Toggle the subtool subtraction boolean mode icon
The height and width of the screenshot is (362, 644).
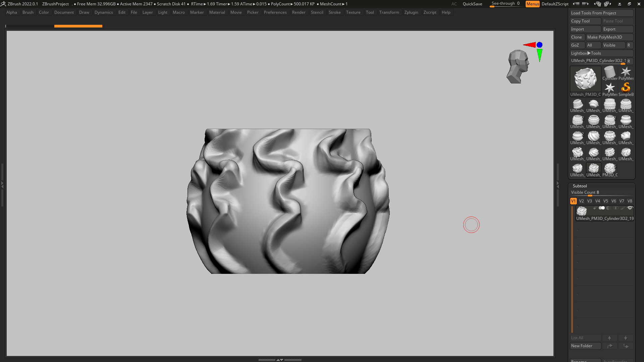pos(609,208)
